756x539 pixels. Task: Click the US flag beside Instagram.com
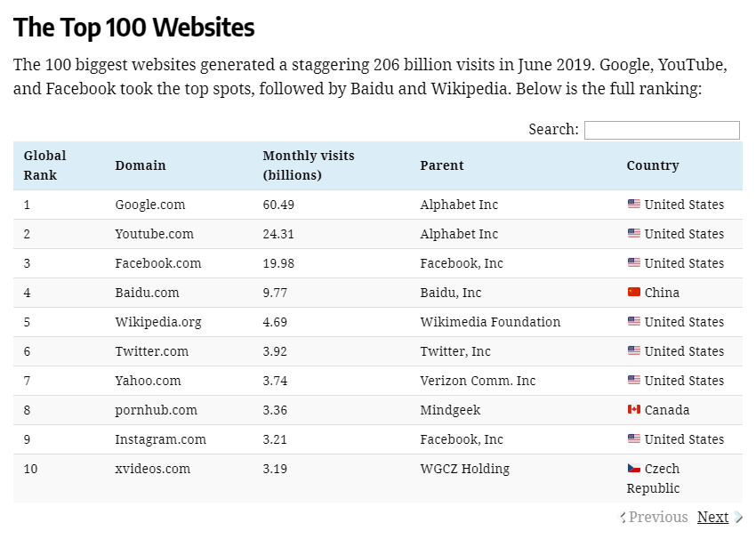point(632,438)
